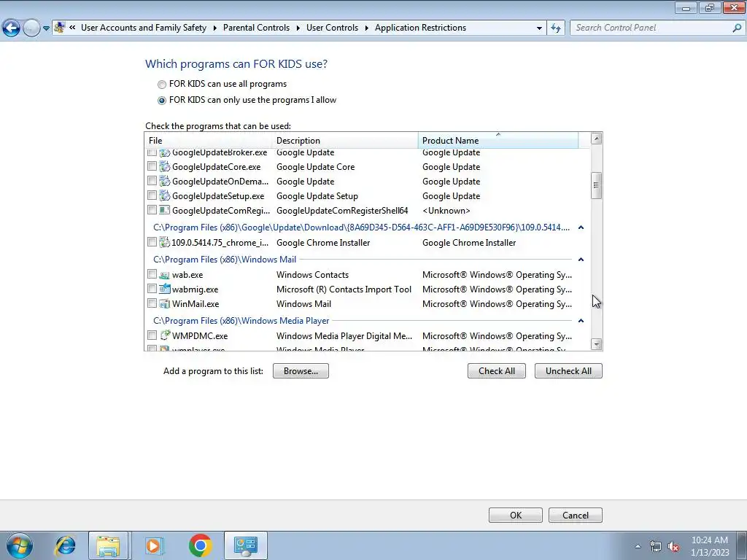Image resolution: width=747 pixels, height=560 pixels.
Task: Open Windows Explorer from the taskbar
Action: (108, 545)
